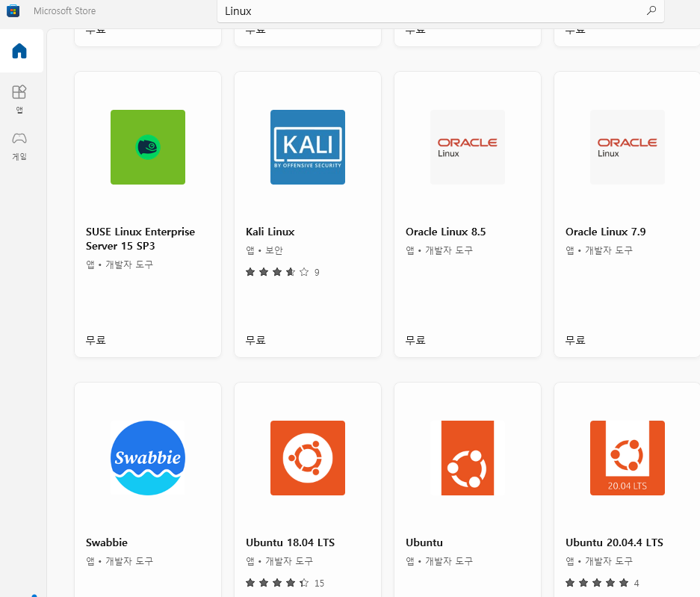The height and width of the screenshot is (597, 700).
Task: Open the Swabbie app icon
Action: coord(148,458)
